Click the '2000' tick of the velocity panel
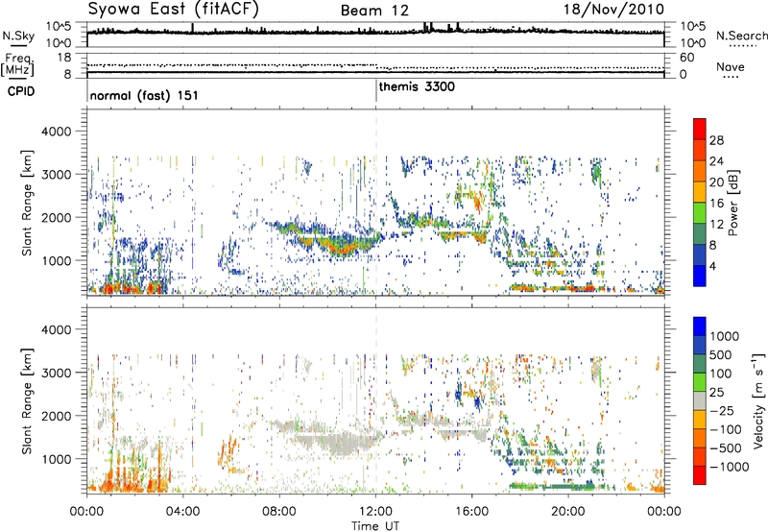 pyautogui.click(x=56, y=416)
